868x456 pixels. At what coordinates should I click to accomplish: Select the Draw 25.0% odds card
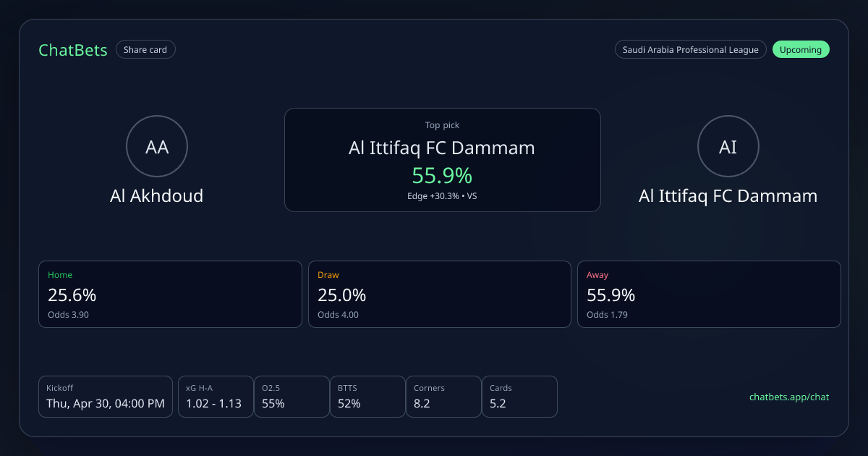click(440, 294)
